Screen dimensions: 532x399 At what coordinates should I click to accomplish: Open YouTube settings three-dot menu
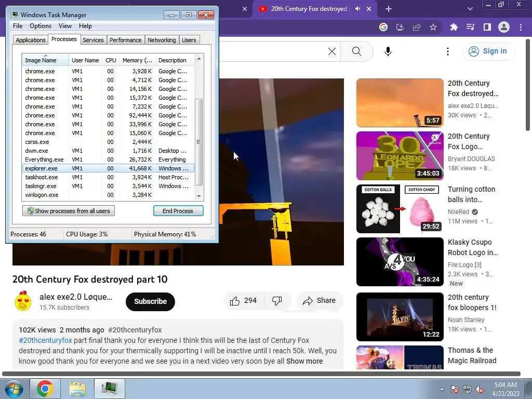(x=448, y=51)
